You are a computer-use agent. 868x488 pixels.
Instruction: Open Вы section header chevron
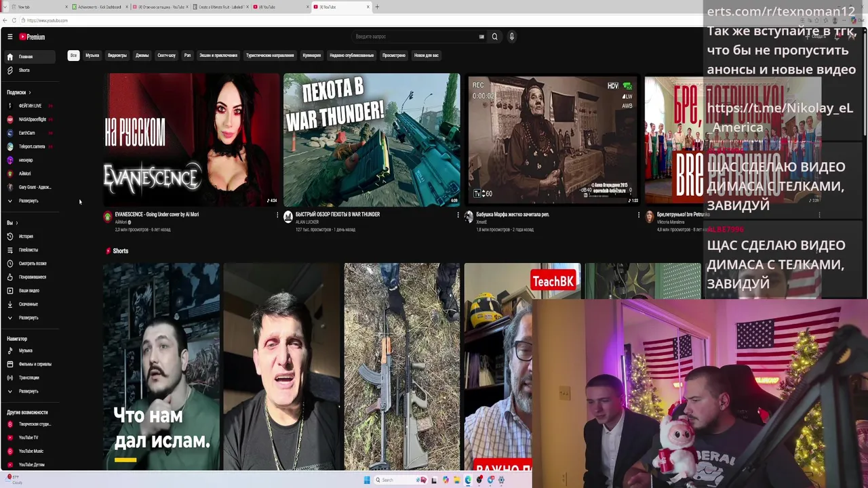click(17, 223)
